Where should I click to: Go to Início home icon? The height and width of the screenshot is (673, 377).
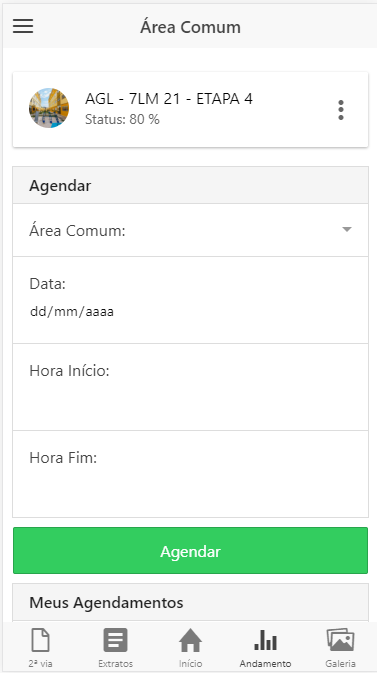click(x=190, y=640)
